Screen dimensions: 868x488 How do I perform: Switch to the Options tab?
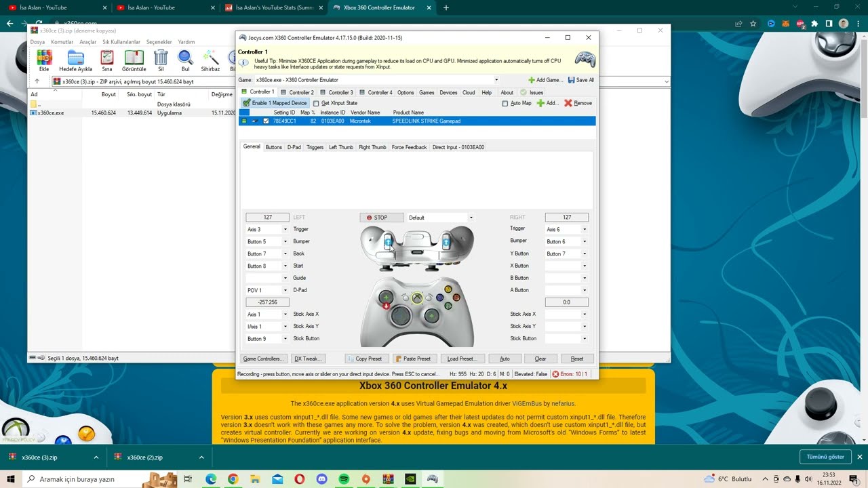(406, 92)
